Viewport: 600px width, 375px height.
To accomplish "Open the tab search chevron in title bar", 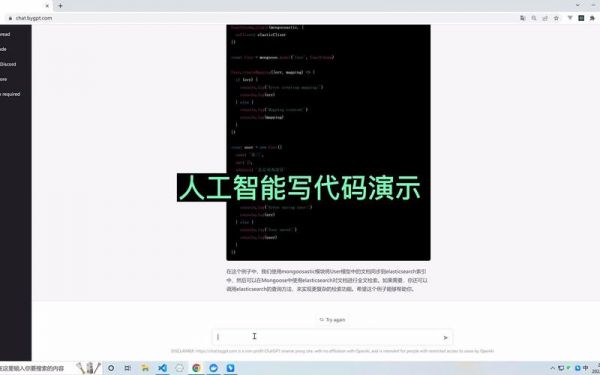I will (x=578, y=5).
